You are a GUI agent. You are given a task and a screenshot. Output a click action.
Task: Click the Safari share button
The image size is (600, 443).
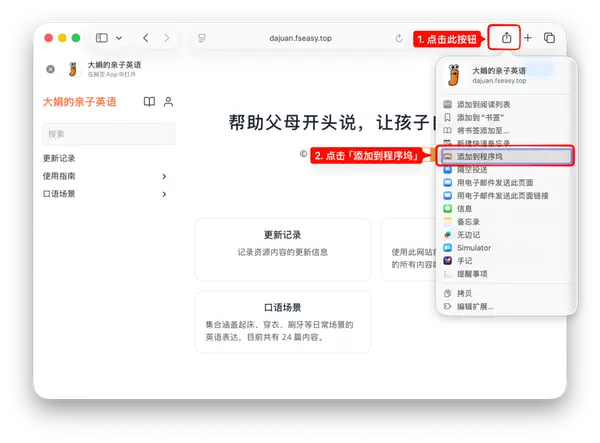pyautogui.click(x=506, y=37)
